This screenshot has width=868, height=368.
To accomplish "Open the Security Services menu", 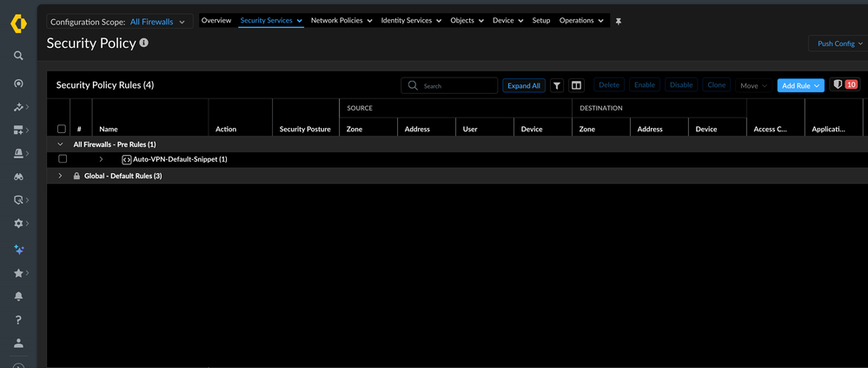I will coord(271,21).
